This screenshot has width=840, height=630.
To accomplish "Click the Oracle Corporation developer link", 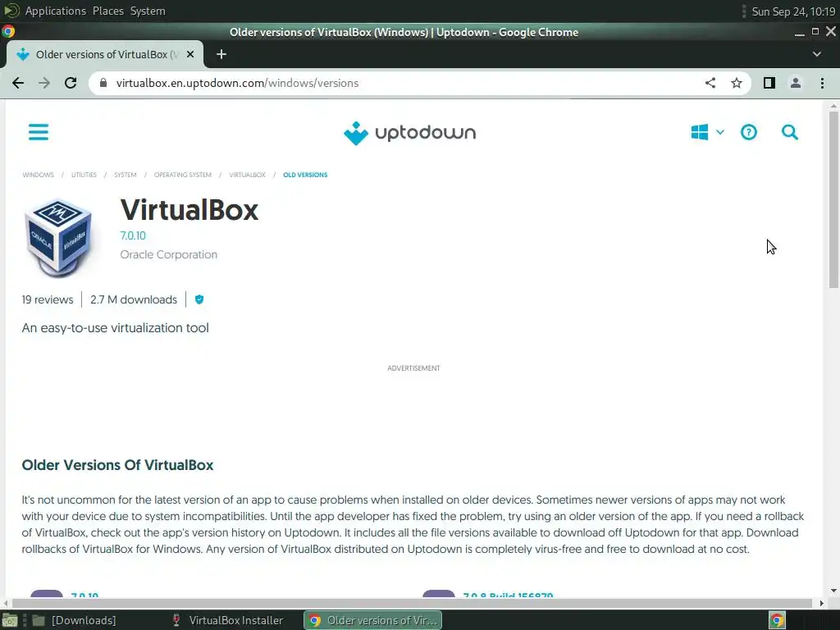I will (169, 254).
